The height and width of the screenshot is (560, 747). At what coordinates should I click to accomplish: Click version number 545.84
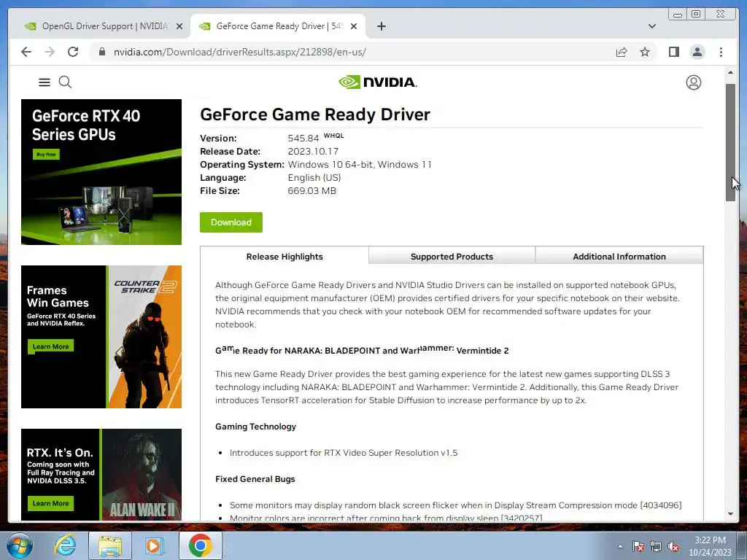click(303, 139)
